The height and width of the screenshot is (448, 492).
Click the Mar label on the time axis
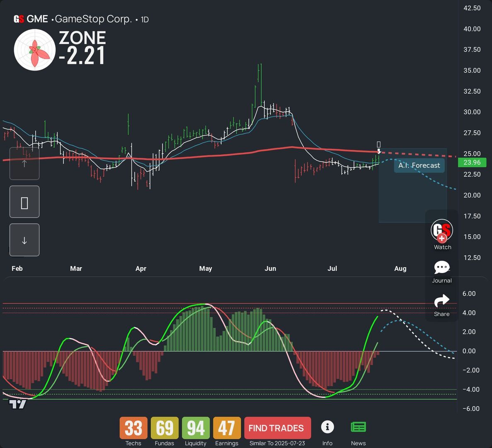pos(76,268)
